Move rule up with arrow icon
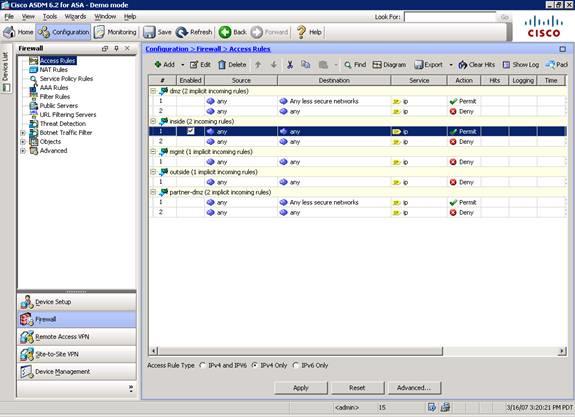The height and width of the screenshot is (417, 575). click(x=258, y=65)
